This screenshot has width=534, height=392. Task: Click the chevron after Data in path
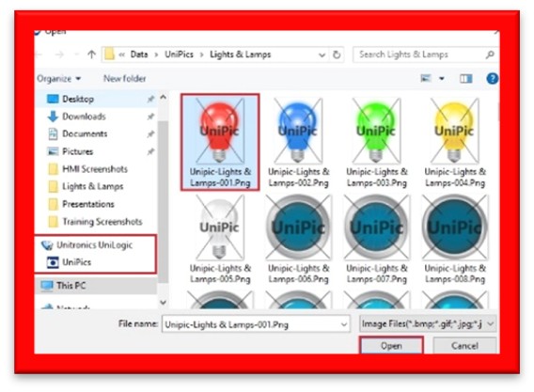(156, 55)
